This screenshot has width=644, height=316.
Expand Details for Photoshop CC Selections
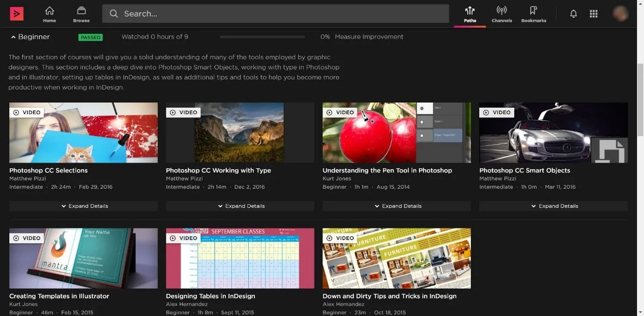pos(84,206)
